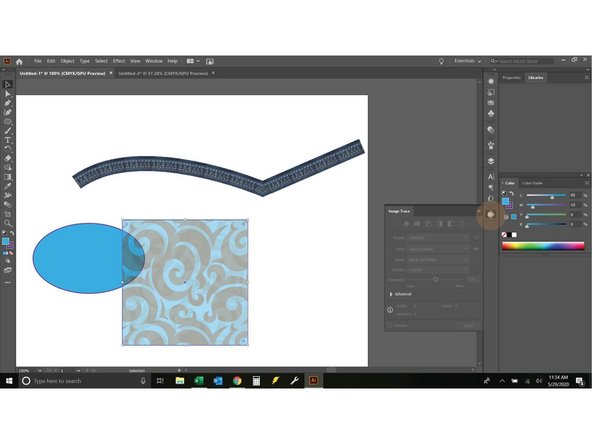
Task: Select the Type tool
Action: 8,140
